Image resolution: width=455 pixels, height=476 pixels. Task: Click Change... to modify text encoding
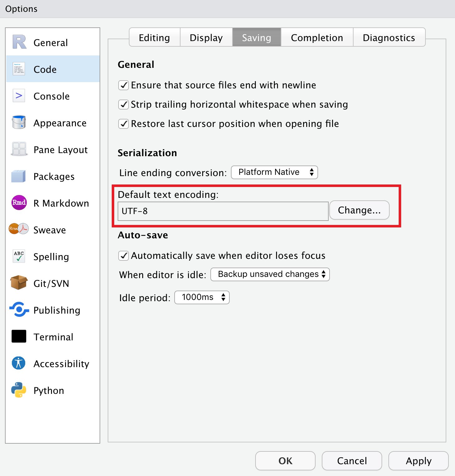[x=359, y=210]
